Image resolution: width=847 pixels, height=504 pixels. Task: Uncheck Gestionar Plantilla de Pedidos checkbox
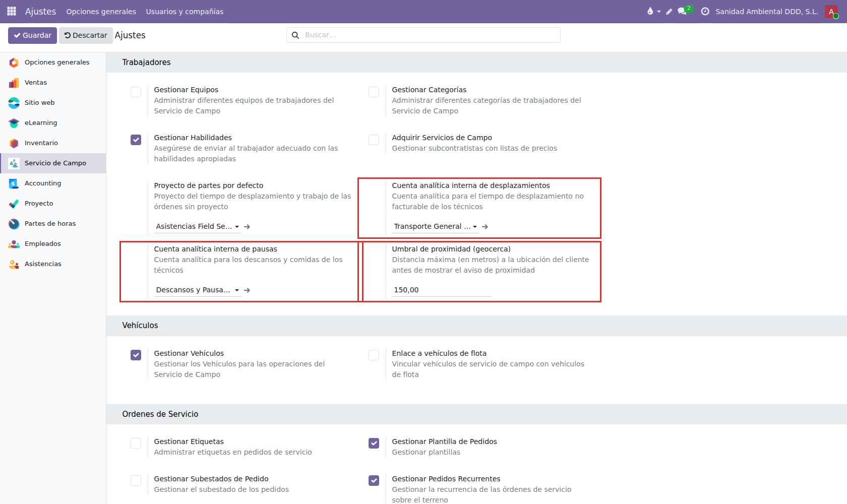(x=374, y=443)
